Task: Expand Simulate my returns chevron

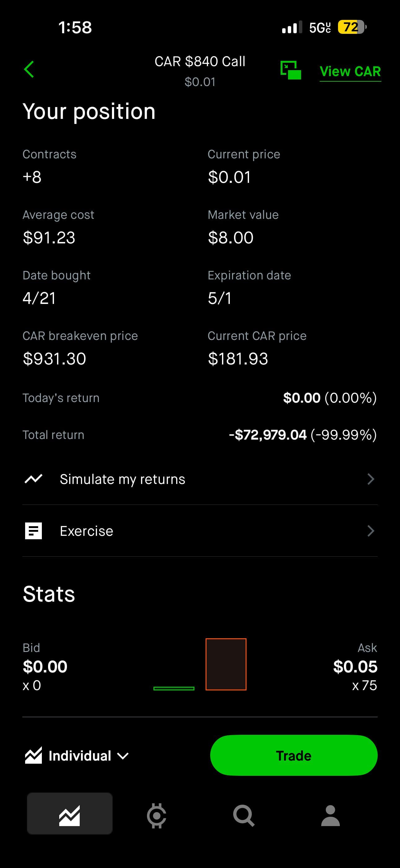Action: [371, 479]
